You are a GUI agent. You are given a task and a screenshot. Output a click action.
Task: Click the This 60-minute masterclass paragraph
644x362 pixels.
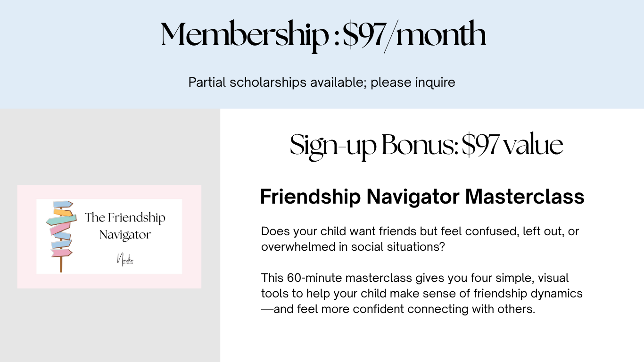[422, 294]
